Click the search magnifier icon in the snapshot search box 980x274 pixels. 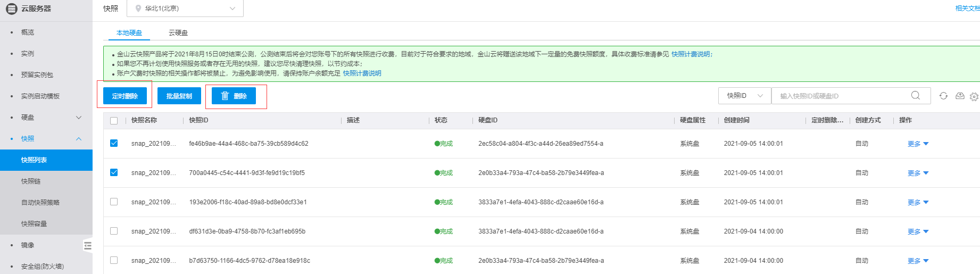915,95
